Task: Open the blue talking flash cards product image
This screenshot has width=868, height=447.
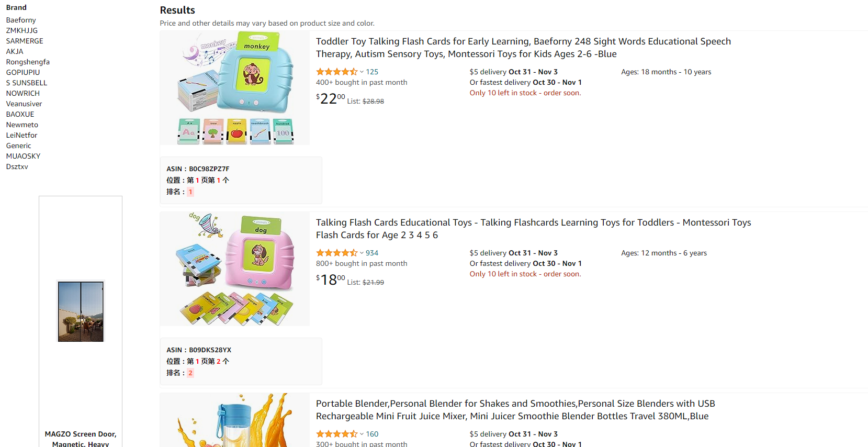Action: pos(235,88)
